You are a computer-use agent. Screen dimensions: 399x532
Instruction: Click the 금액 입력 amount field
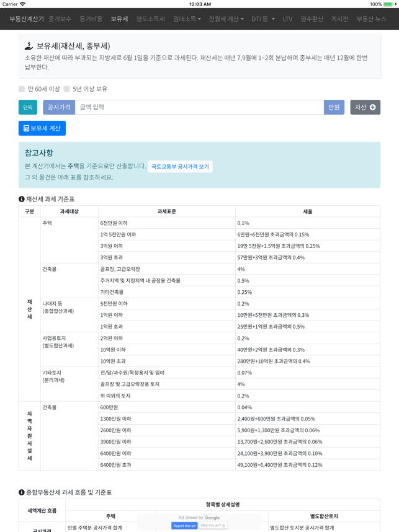tap(199, 107)
